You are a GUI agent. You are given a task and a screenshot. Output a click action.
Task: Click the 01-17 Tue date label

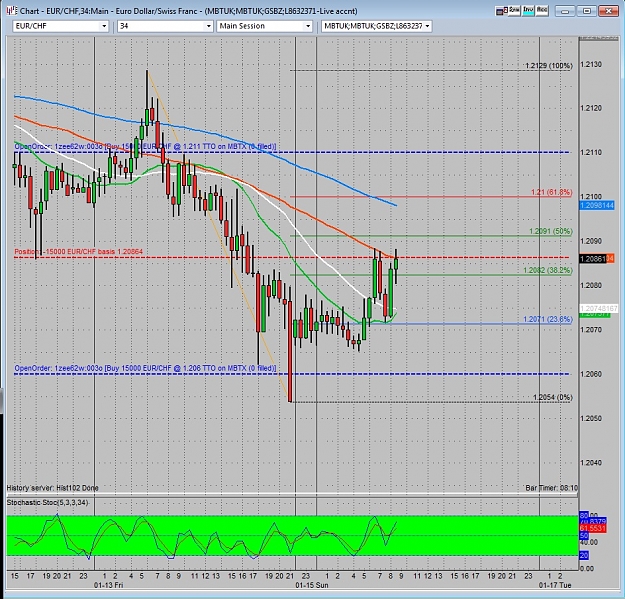[555, 585]
